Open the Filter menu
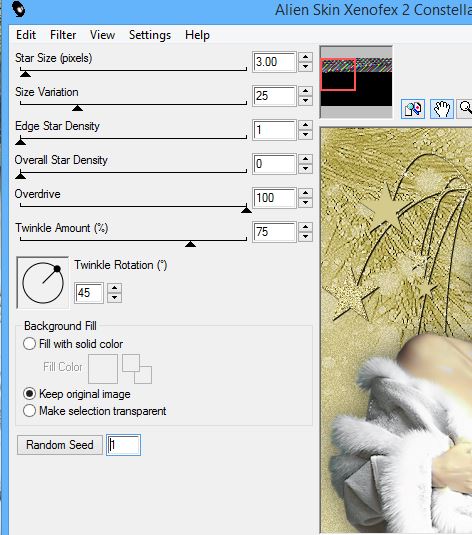Screen dimensions: 472x535 tap(63, 35)
